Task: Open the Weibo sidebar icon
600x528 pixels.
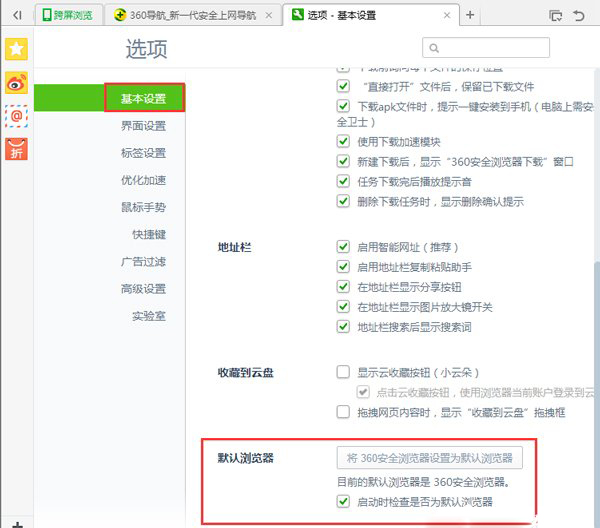Action: 16,82
